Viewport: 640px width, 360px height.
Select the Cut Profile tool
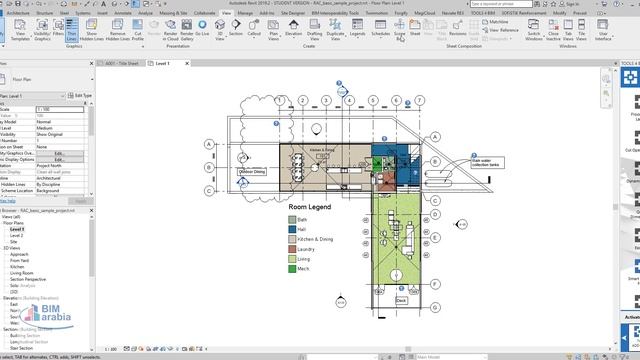click(x=138, y=30)
